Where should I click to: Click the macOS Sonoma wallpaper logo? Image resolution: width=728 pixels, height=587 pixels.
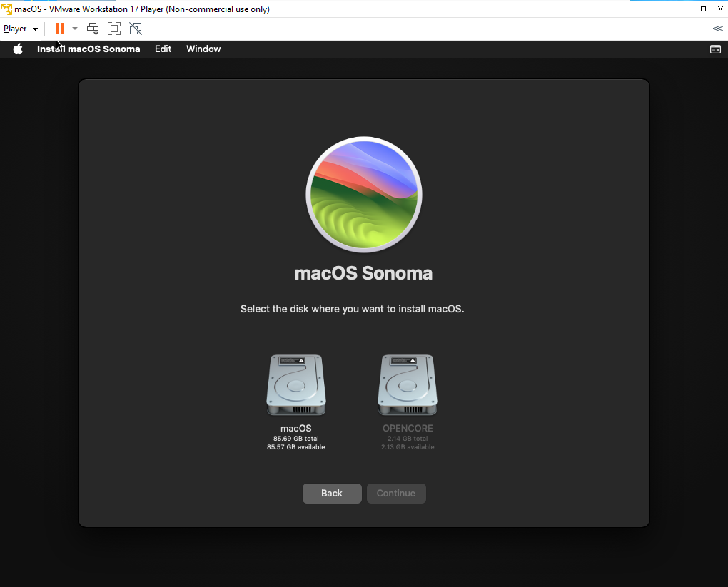364,195
